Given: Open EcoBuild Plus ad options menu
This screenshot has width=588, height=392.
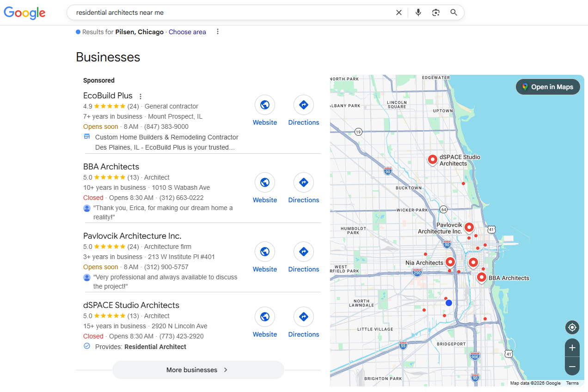Looking at the screenshot, I should 141,96.
